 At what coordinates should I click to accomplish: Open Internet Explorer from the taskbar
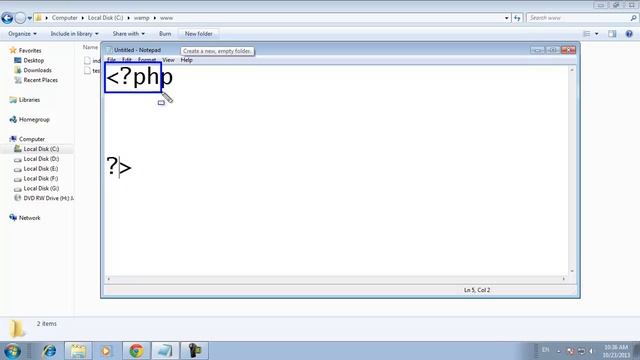click(49, 351)
